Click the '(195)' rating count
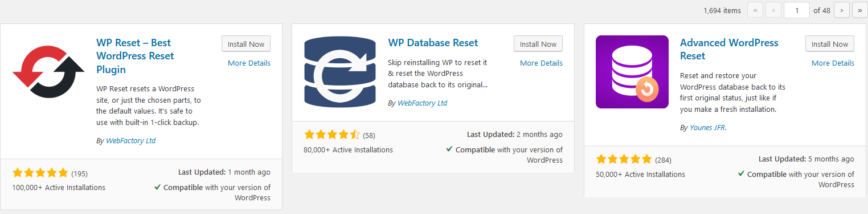Screen dimensions: 868x214 [x=79, y=173]
